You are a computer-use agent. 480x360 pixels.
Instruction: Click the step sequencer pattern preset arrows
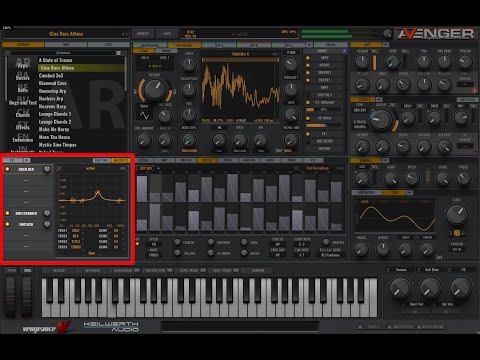[340, 168]
